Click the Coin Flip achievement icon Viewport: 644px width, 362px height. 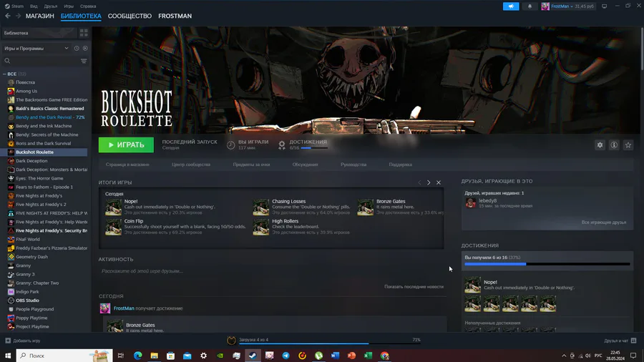coord(113,227)
